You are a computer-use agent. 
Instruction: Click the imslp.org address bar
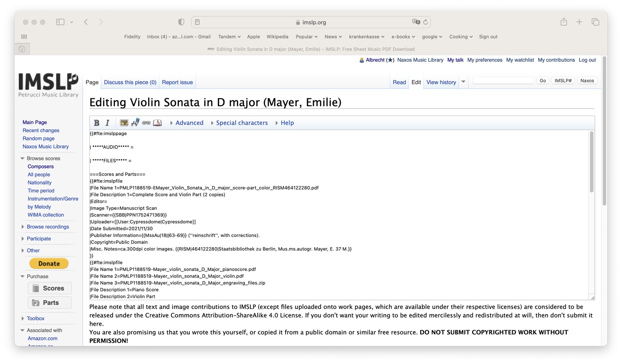click(311, 22)
